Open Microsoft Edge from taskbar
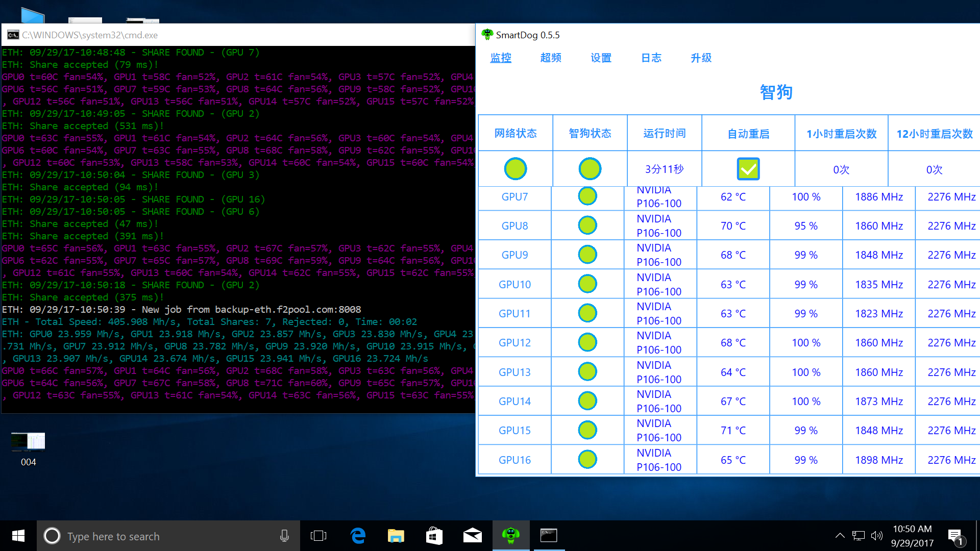This screenshot has width=980, height=551. (358, 536)
